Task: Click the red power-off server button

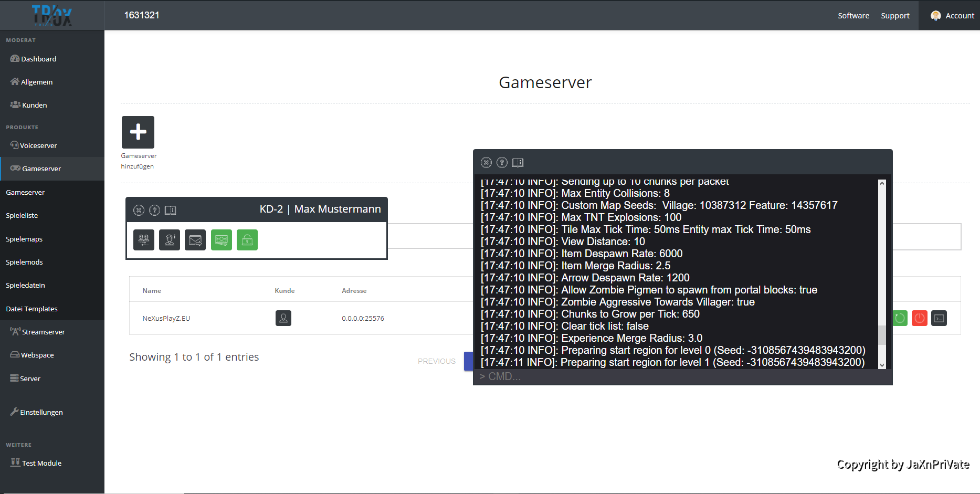Action: tap(919, 318)
